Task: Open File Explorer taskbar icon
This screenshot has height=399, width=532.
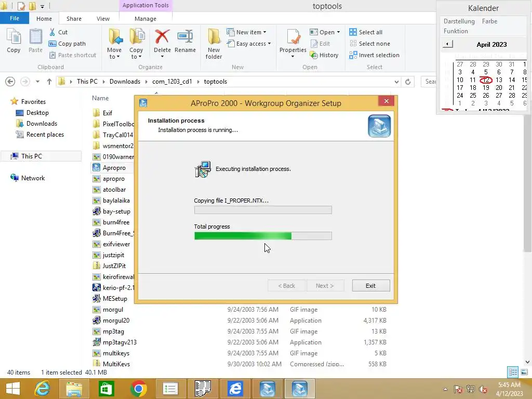Action: point(74,389)
